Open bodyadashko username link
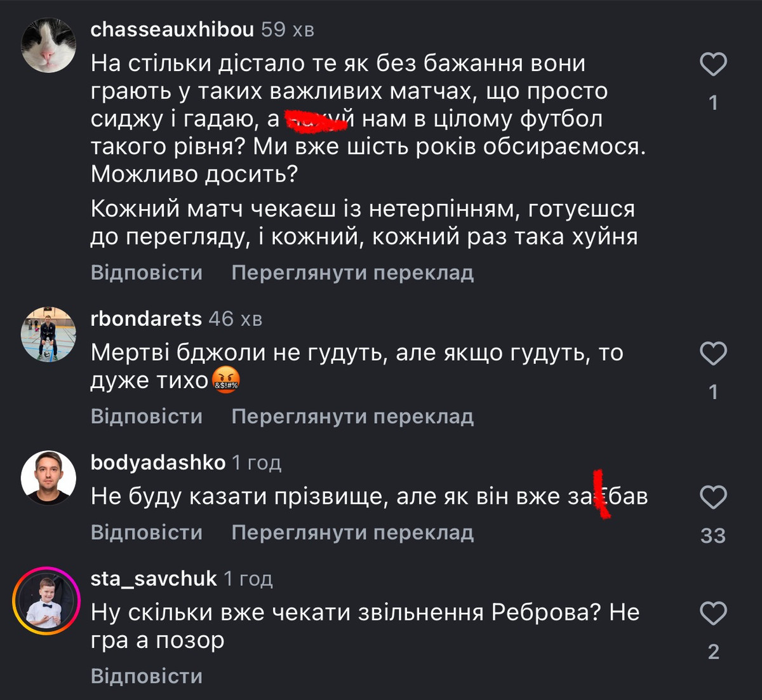 [x=158, y=462]
